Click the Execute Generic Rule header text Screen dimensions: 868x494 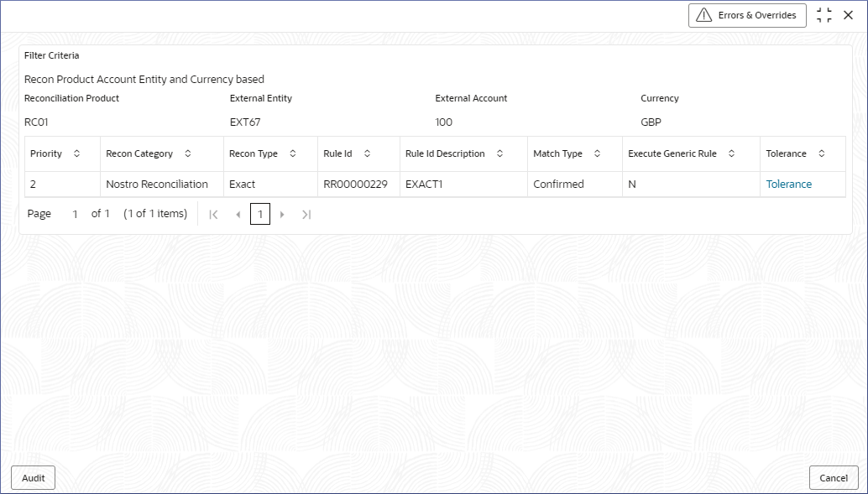click(x=672, y=153)
